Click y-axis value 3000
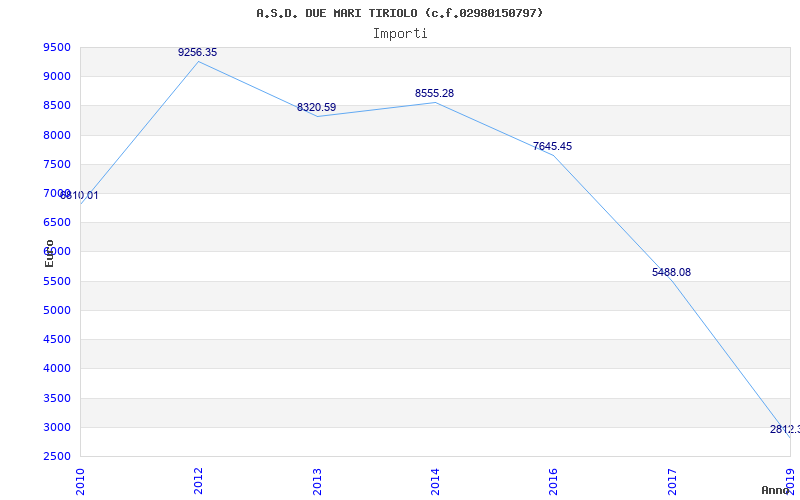 click(57, 427)
